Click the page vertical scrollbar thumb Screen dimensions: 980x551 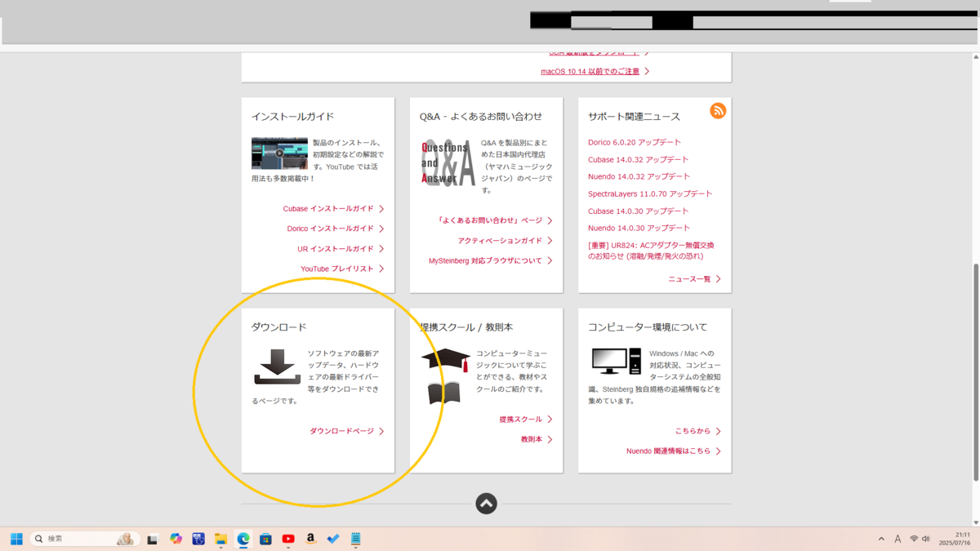[975, 372]
